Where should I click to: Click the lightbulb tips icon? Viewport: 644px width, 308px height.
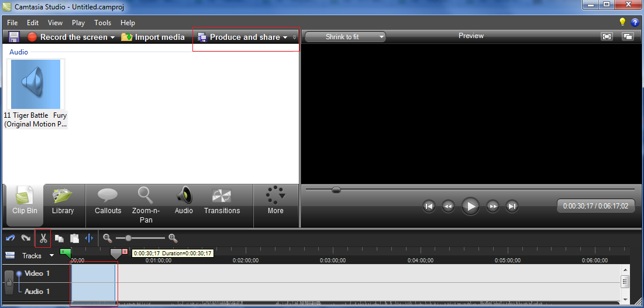[x=622, y=22]
